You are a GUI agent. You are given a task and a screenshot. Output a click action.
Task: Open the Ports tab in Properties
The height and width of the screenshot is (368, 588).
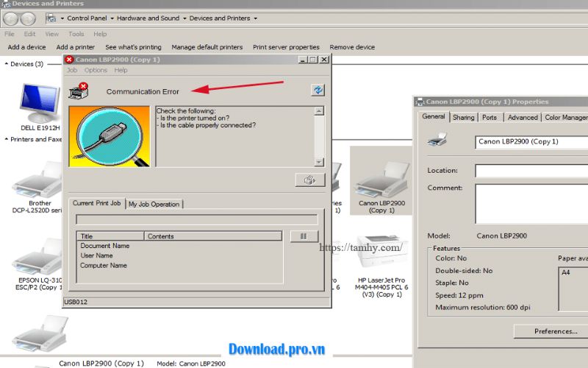click(490, 117)
